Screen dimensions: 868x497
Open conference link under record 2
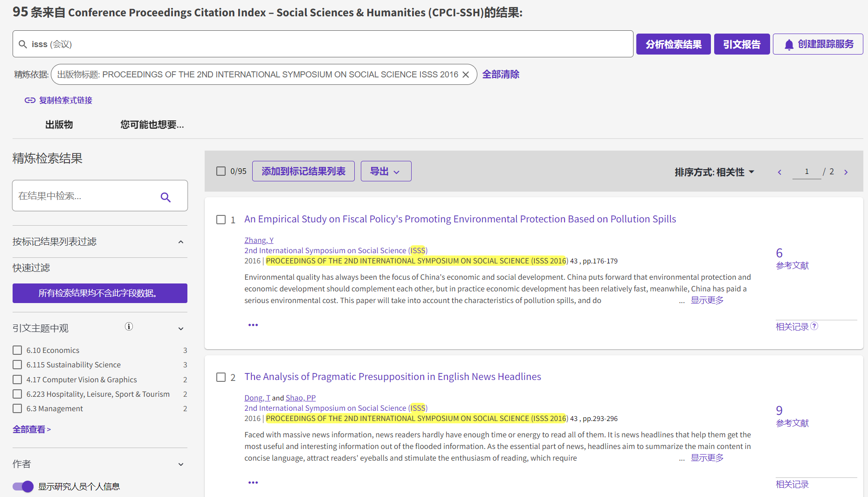click(x=336, y=408)
